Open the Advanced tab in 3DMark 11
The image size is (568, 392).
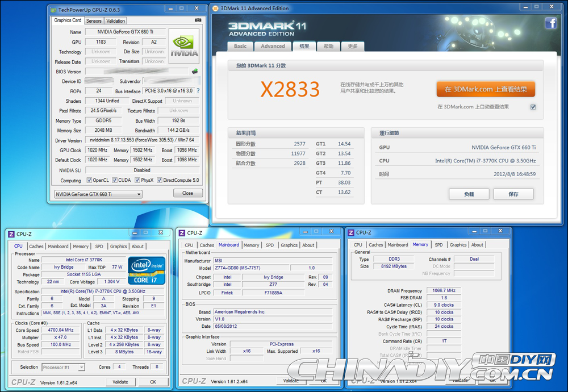tap(273, 47)
